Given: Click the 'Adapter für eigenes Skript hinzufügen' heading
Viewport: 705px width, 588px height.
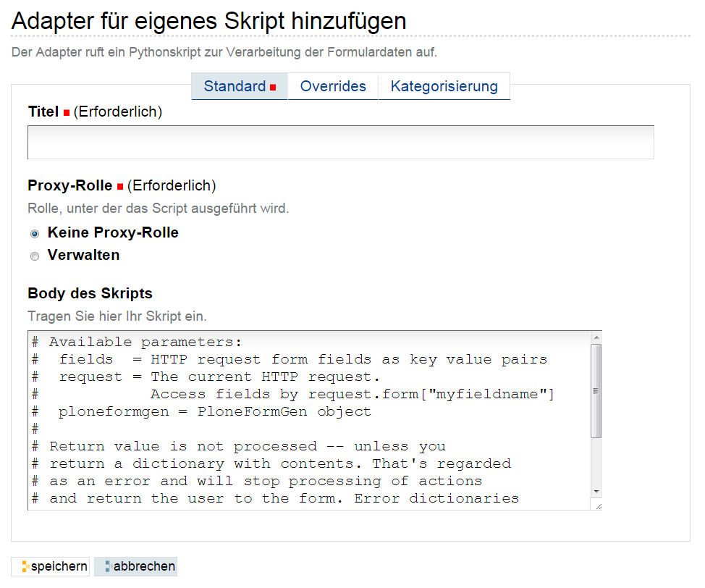Looking at the screenshot, I should coord(208,21).
